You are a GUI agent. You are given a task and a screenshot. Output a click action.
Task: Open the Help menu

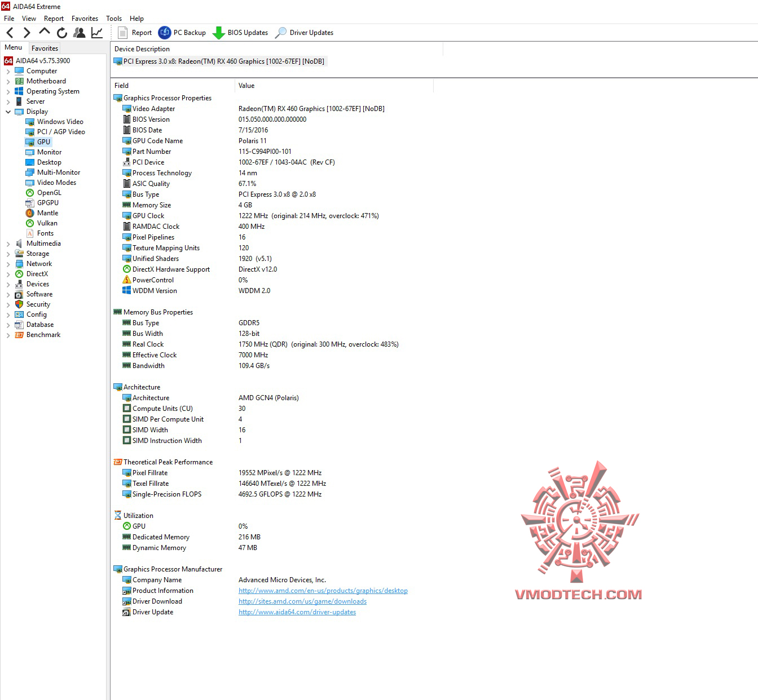point(136,19)
